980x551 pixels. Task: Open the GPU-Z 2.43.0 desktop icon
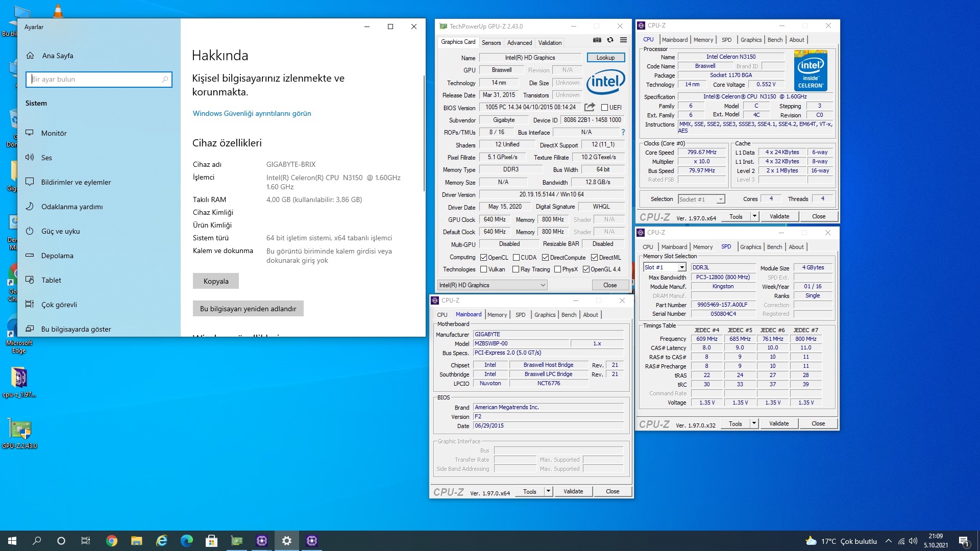[x=20, y=434]
